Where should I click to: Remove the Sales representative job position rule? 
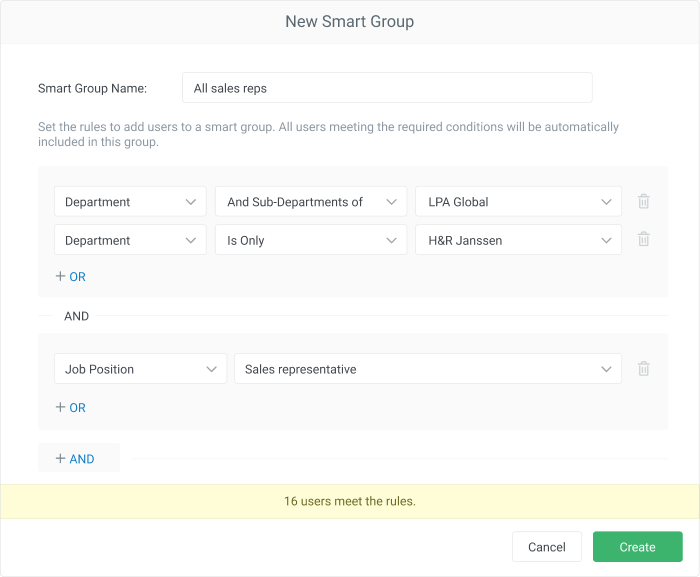(x=643, y=369)
